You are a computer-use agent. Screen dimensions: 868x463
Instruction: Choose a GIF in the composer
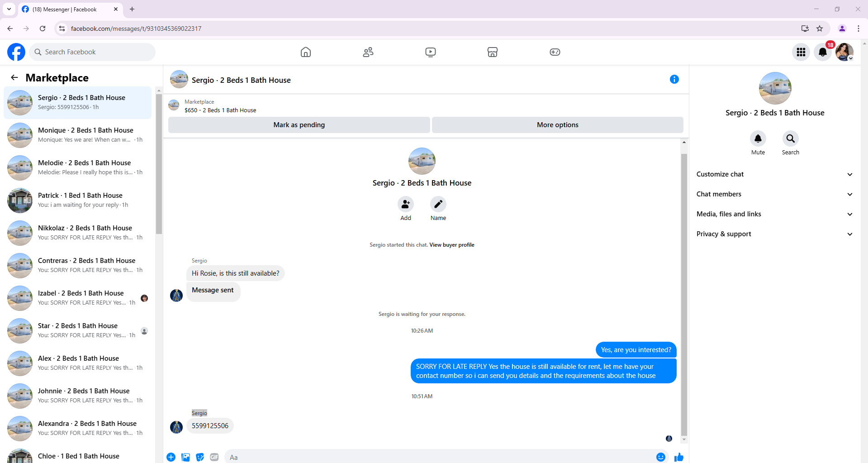[214, 457]
